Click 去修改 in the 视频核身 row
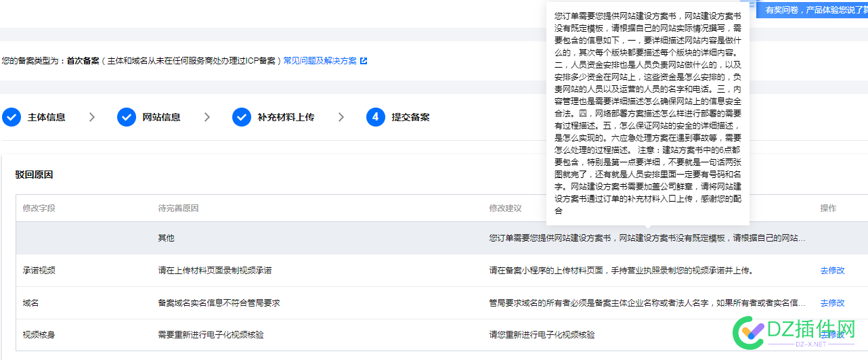868x360 pixels. [832, 334]
